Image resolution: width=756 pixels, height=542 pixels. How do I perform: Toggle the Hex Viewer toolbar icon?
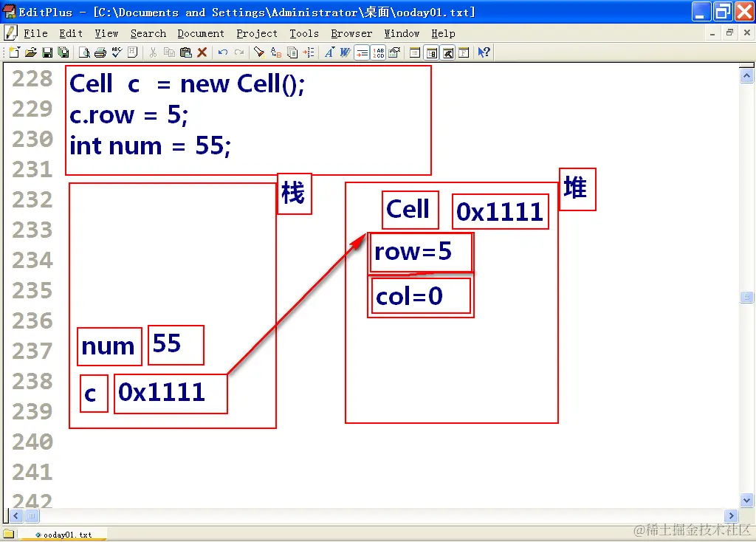click(133, 52)
